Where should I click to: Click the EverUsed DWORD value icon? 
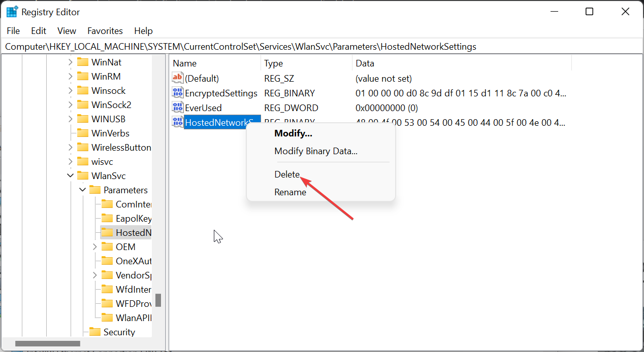pos(178,108)
